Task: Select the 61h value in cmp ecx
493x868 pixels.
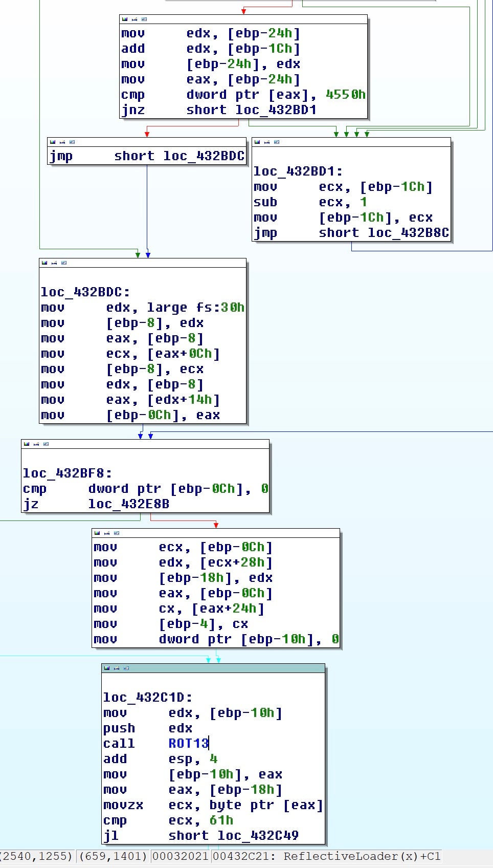Action: tap(221, 820)
